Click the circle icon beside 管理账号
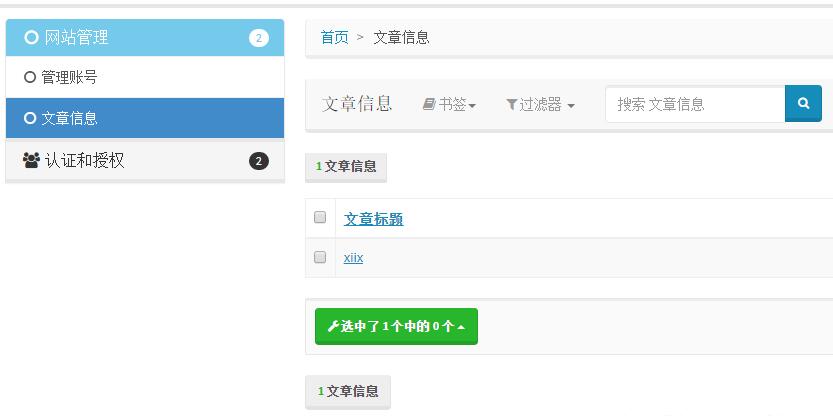The width and height of the screenshot is (833, 416). tap(30, 77)
